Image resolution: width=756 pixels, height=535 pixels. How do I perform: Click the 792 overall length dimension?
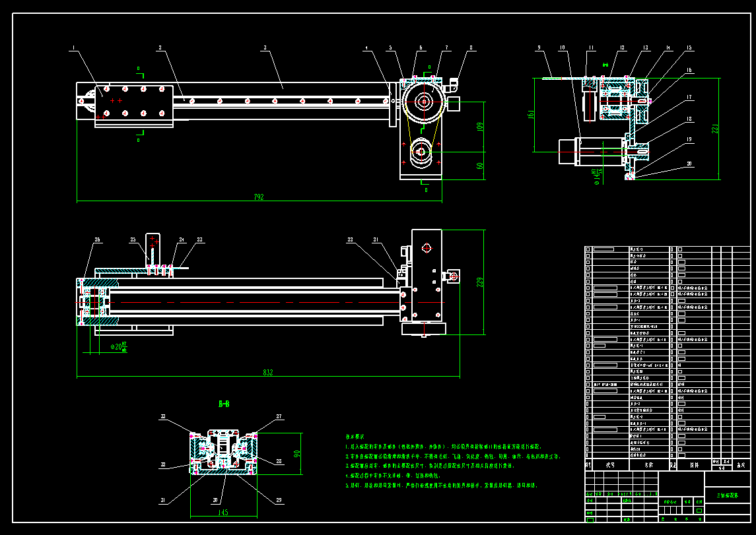(259, 197)
